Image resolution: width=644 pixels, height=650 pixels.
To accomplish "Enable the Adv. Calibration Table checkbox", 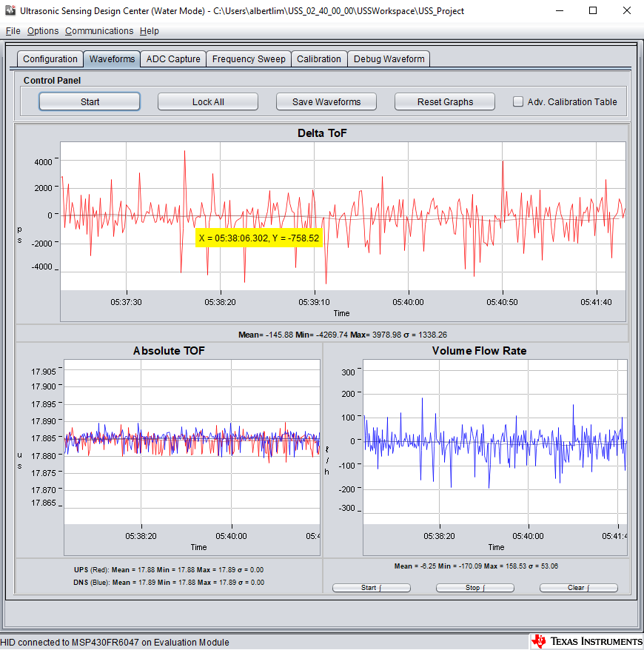I will coord(517,101).
